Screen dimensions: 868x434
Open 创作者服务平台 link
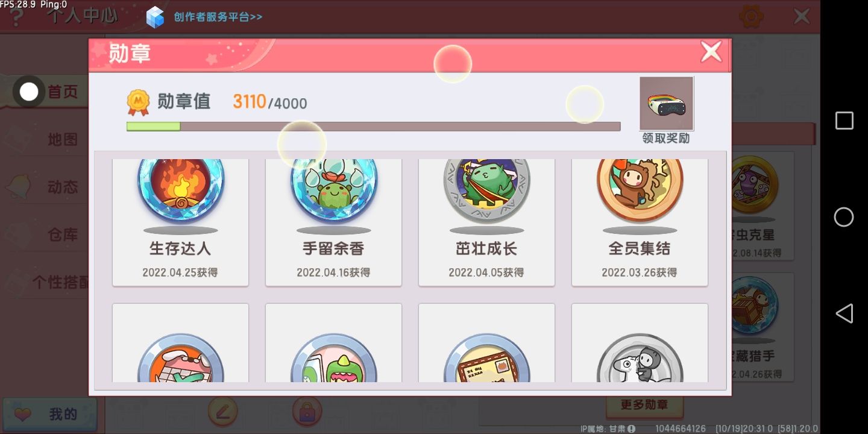tap(218, 17)
